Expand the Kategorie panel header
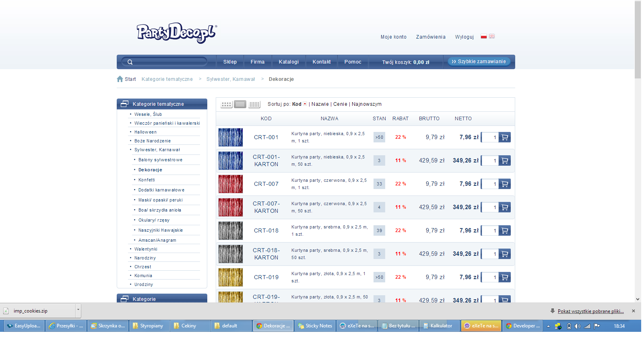This screenshot has height=362, width=644. [162, 298]
